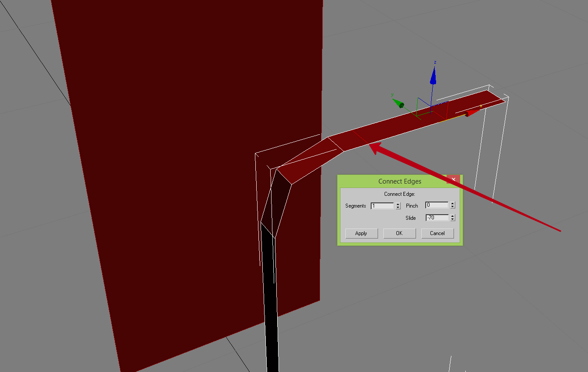The image size is (588, 372).
Task: Click the Slide spinner arrows
Action: 453,217
